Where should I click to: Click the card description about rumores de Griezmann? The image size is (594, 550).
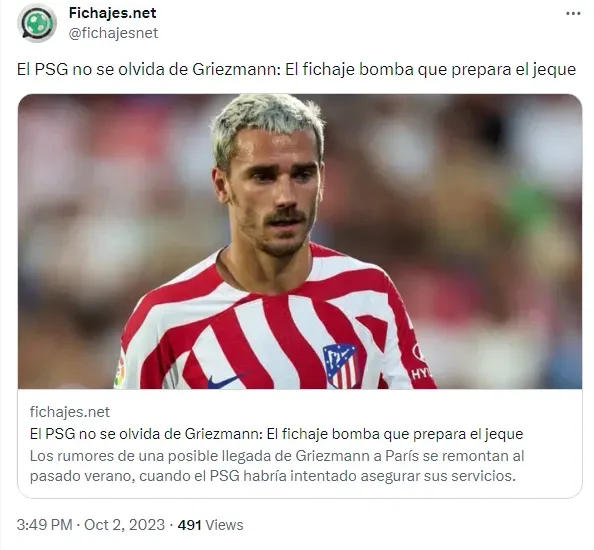tap(277, 466)
